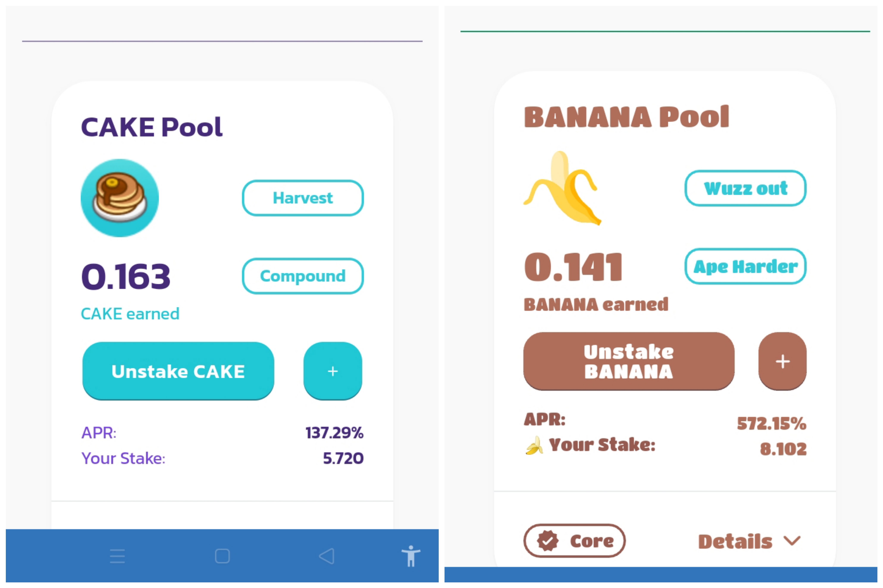Tap the Android recent apps menu icon
Viewport: 883px width, 588px height.
(117, 556)
